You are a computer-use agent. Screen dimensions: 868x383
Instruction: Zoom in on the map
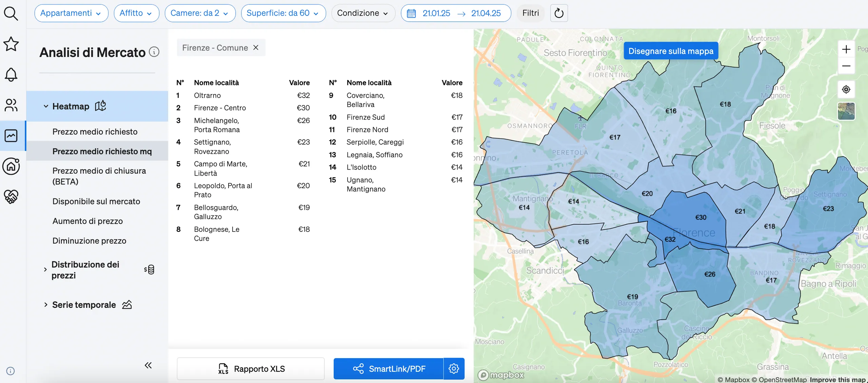(846, 49)
